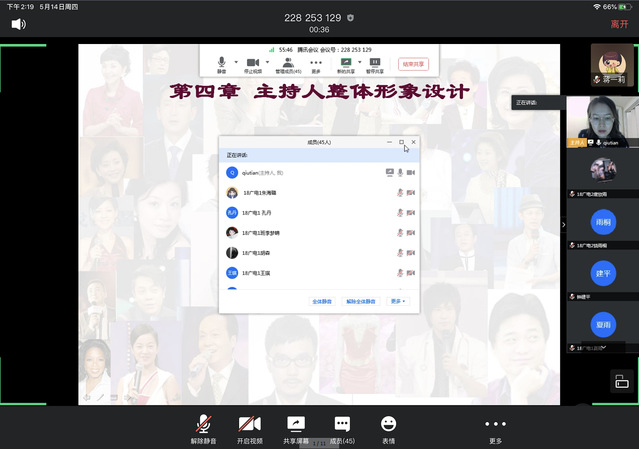
Task: Toggle the microphone icon for qiutian host row
Action: tap(400, 172)
